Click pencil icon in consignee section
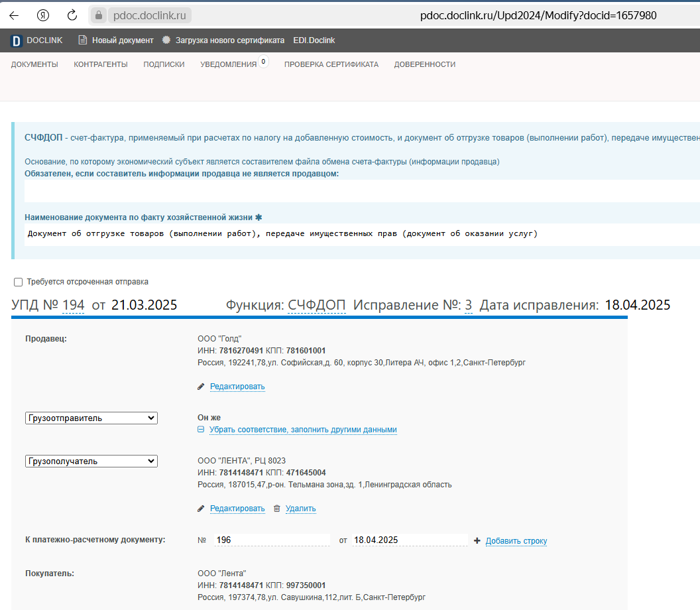700x610 pixels. tap(201, 509)
